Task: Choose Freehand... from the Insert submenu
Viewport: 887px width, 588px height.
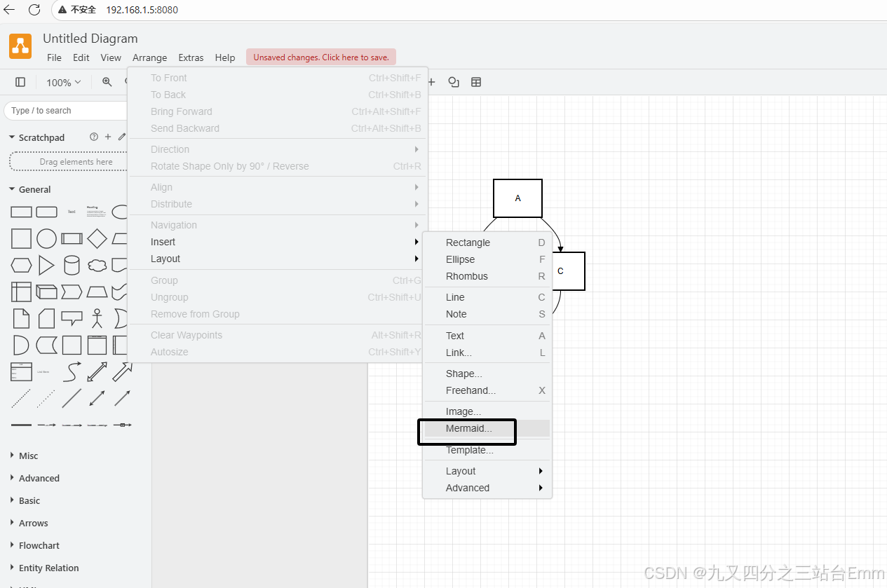Action: (x=487, y=390)
